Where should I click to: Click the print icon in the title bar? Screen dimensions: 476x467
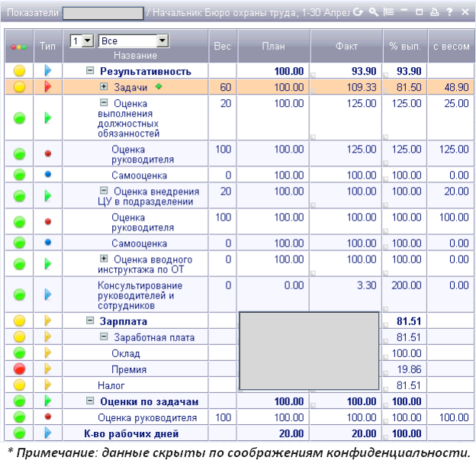(434, 12)
